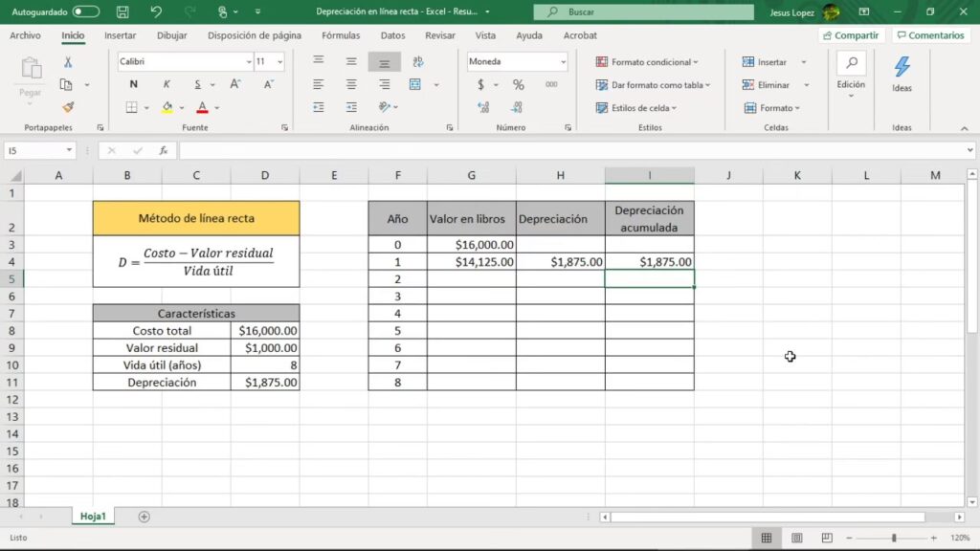
Task: Open the Insertar ribbon tab
Action: [x=120, y=35]
